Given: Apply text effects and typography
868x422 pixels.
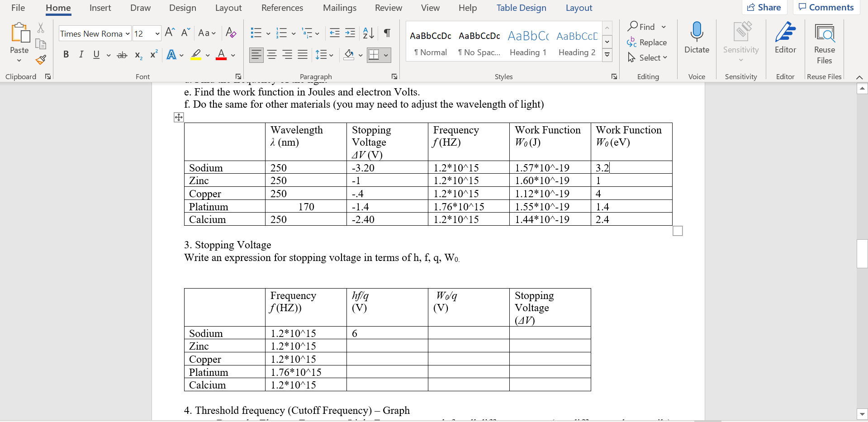Looking at the screenshot, I should pyautogui.click(x=171, y=55).
